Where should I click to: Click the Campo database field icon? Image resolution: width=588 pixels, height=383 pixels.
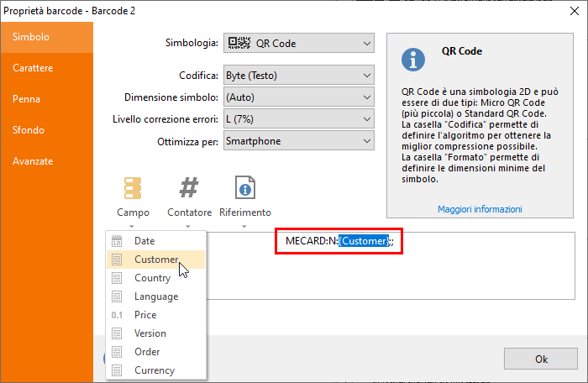[133, 188]
